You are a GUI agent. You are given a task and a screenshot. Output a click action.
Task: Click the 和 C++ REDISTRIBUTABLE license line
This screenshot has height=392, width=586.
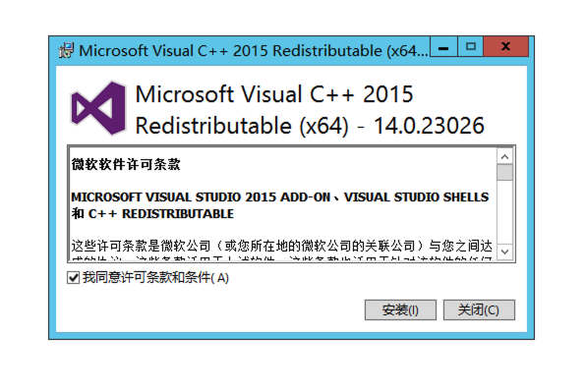(152, 213)
